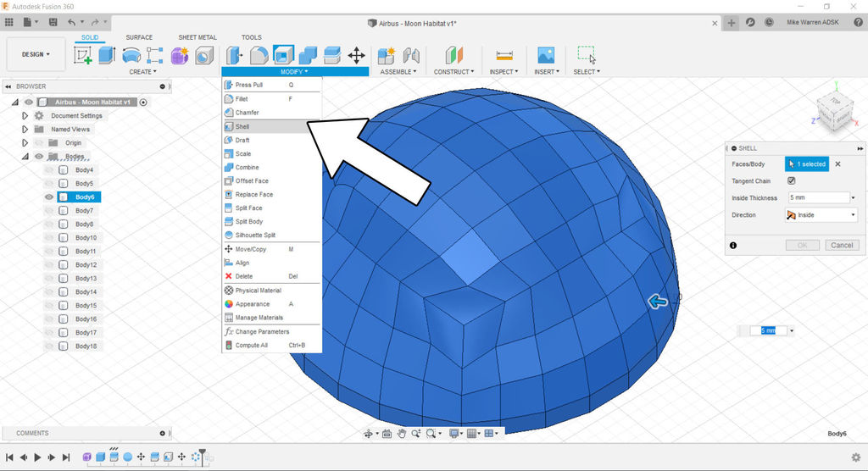Select Body12 in the browser tree
The image size is (868, 471).
pos(86,264)
